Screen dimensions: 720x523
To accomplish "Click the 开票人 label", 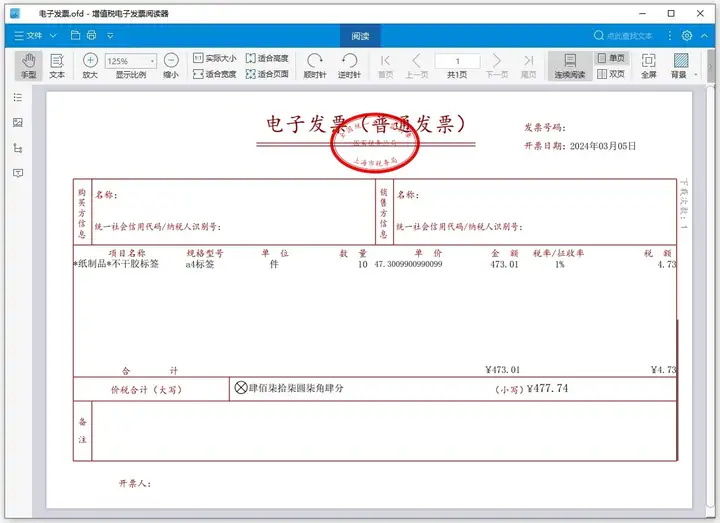I will tap(135, 483).
